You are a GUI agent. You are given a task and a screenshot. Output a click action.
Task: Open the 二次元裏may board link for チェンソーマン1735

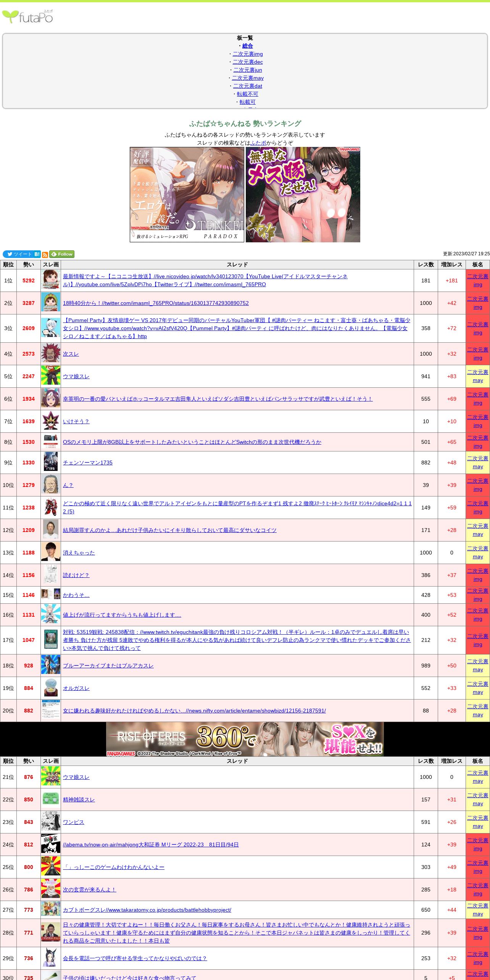(x=478, y=463)
